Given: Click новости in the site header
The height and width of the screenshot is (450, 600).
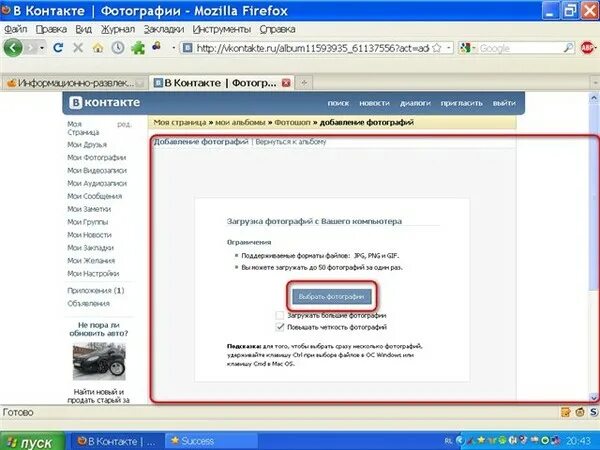Looking at the screenshot, I should (374, 103).
